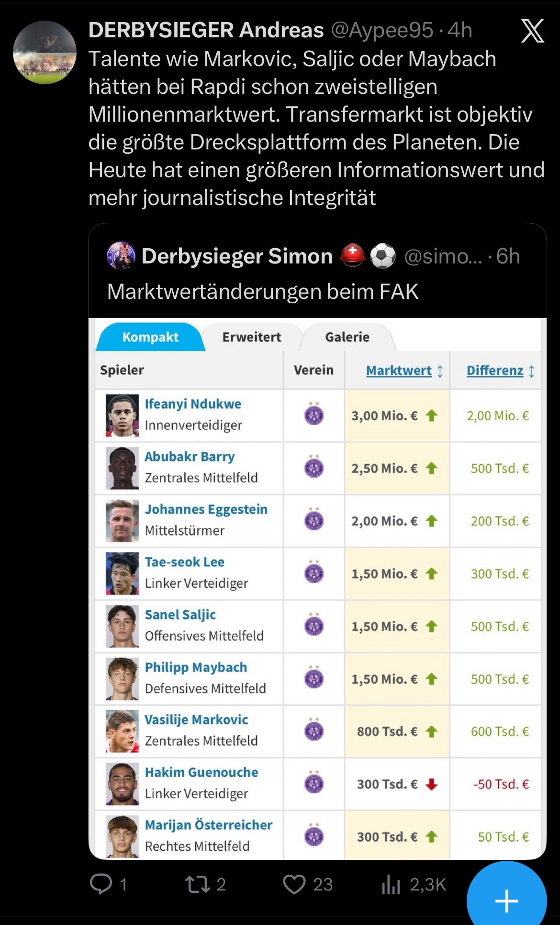
Task: Click the @Aypee95 handle
Action: 382,30
